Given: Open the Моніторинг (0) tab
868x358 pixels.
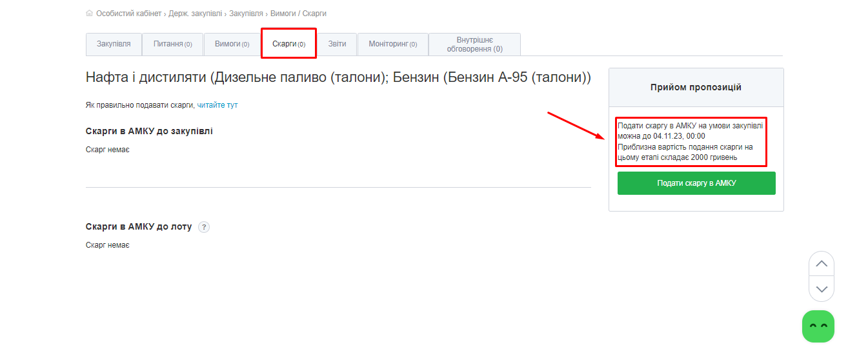Looking at the screenshot, I should pyautogui.click(x=392, y=45).
